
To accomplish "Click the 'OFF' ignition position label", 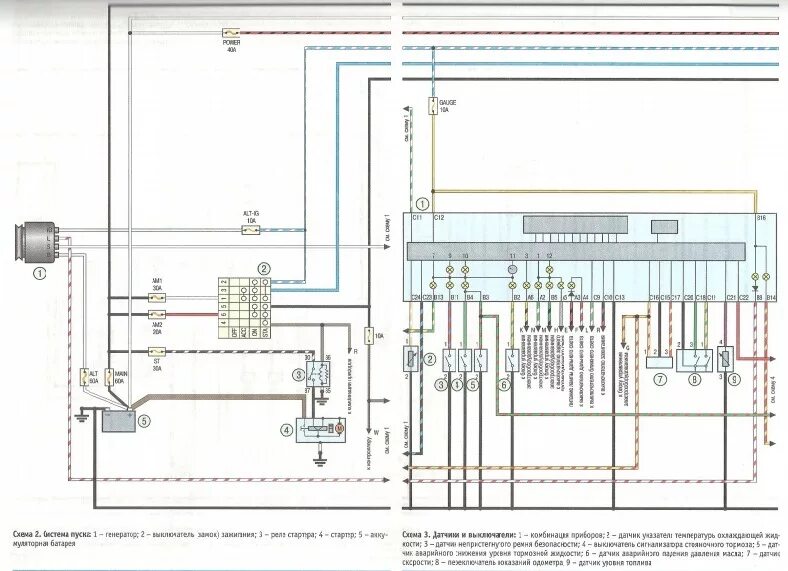I will [234, 333].
